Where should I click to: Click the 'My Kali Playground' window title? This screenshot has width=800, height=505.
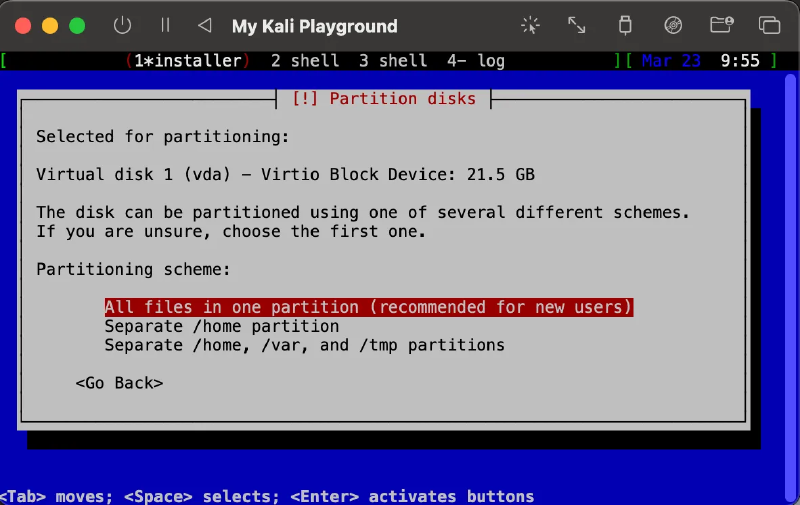click(x=314, y=27)
